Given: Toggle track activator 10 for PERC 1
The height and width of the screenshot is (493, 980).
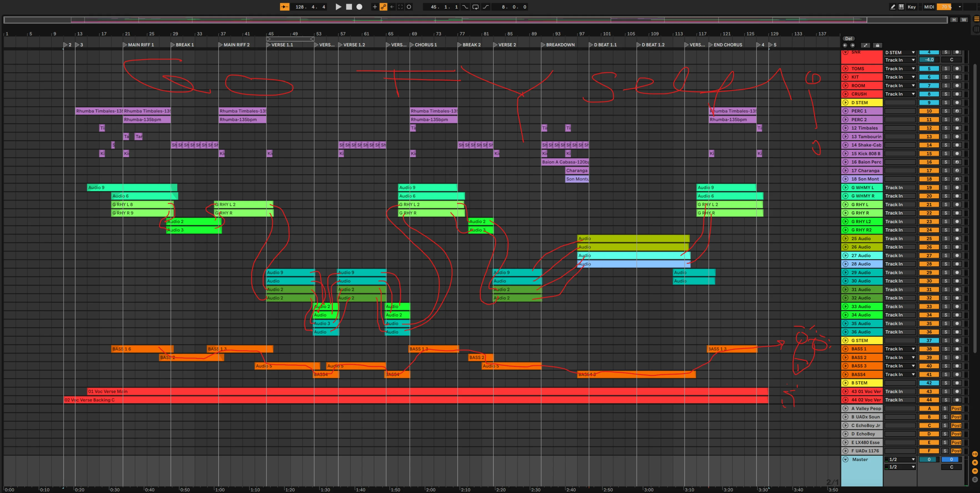Looking at the screenshot, I should (929, 111).
